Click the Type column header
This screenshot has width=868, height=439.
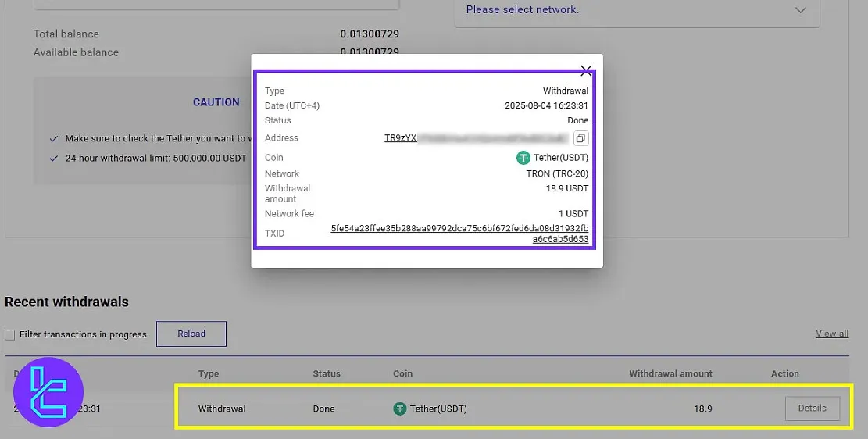coord(209,373)
